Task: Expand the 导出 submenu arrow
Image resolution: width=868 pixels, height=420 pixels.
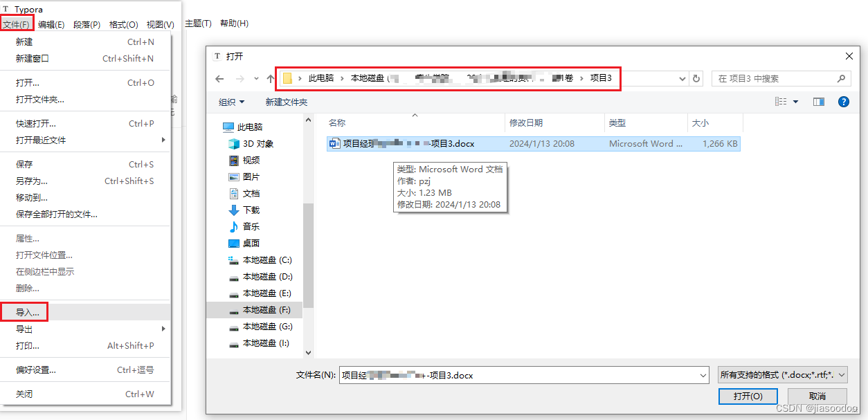Action: [x=164, y=329]
